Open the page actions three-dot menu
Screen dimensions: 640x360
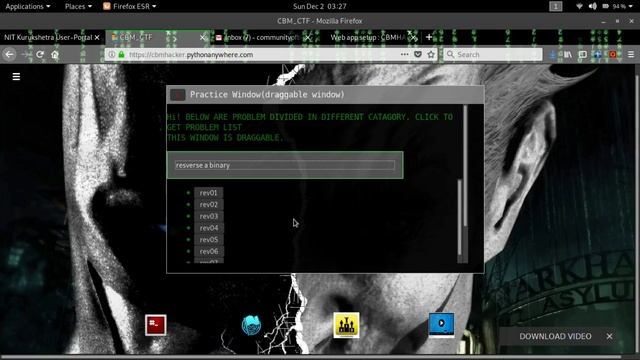[404, 54]
